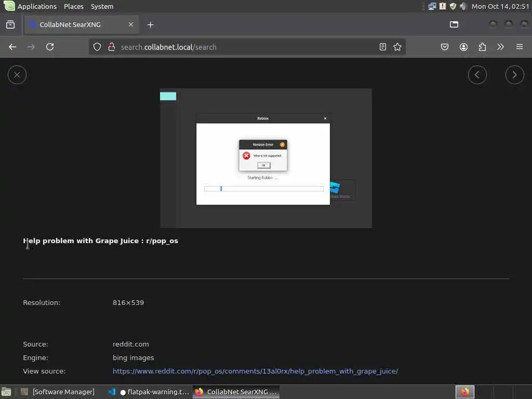Open the volume speaker tray icon
532x399 pixels.
(x=463, y=6)
